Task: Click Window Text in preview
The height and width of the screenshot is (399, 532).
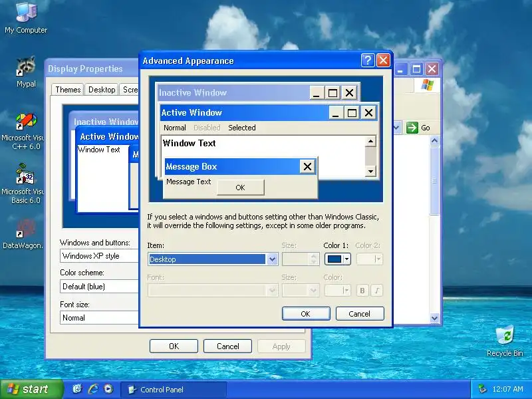Action: [189, 143]
